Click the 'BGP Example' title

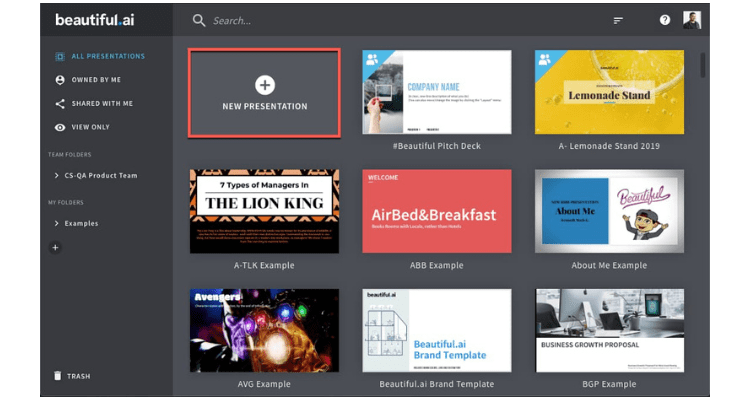(609, 384)
